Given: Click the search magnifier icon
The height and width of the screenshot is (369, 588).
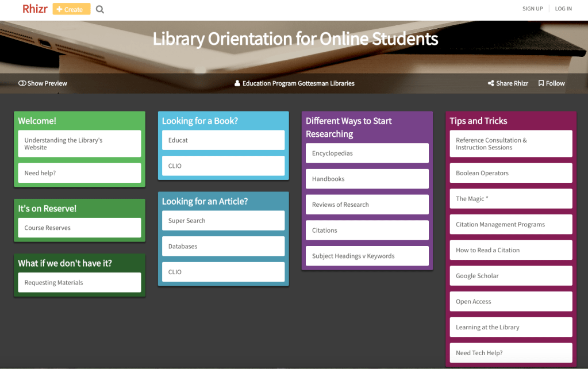Looking at the screenshot, I should (100, 9).
